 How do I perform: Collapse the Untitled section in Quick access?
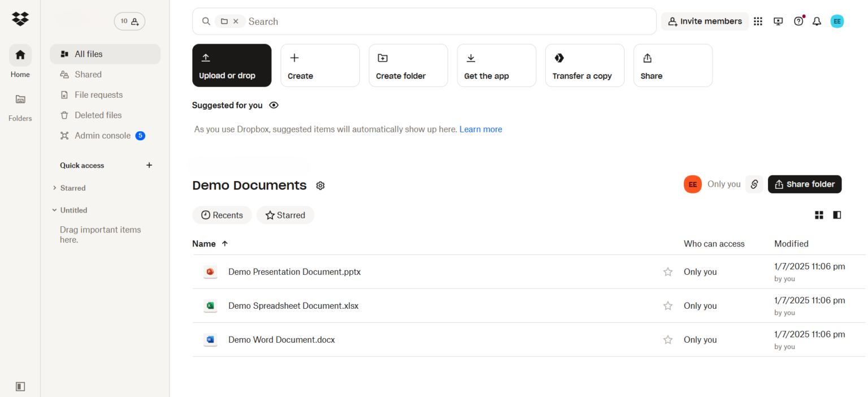coord(54,210)
